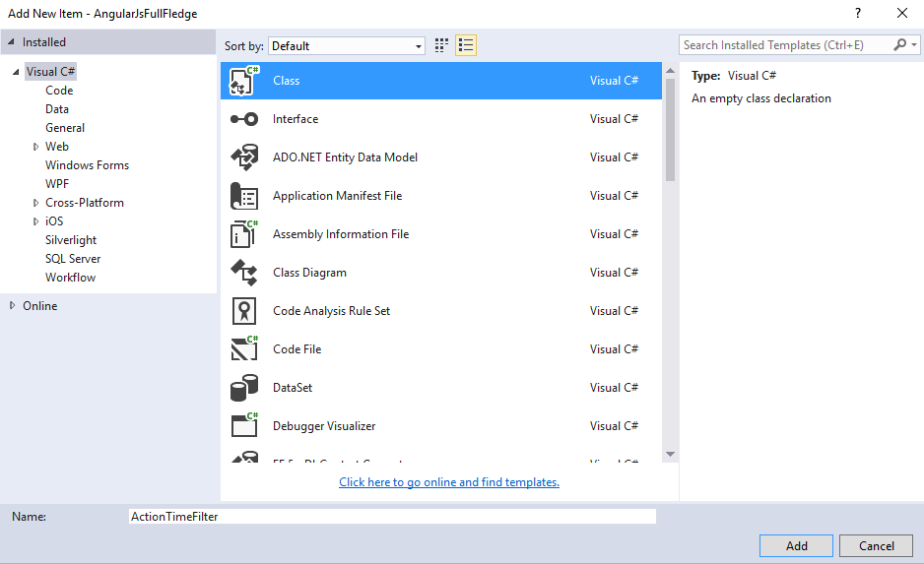This screenshot has height=564, width=924.
Task: Click the Code Analysis Rule Set icon
Action: point(244,311)
